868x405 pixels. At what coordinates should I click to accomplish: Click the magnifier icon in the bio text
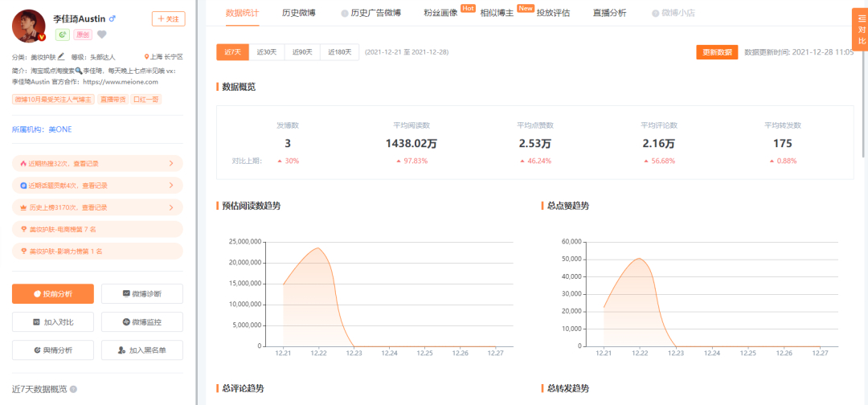(x=79, y=71)
